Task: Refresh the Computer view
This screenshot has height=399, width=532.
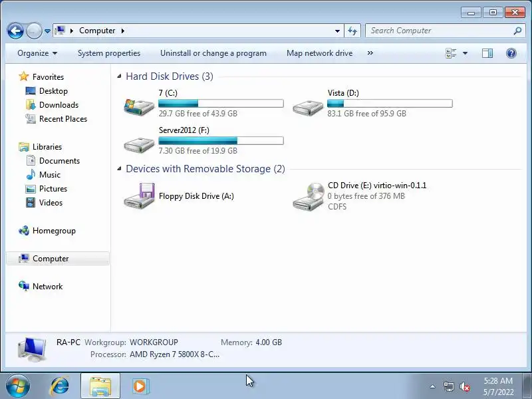Action: click(x=352, y=31)
